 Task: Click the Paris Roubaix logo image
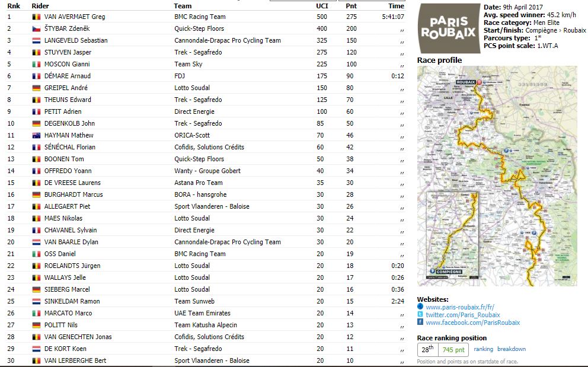pos(449,28)
